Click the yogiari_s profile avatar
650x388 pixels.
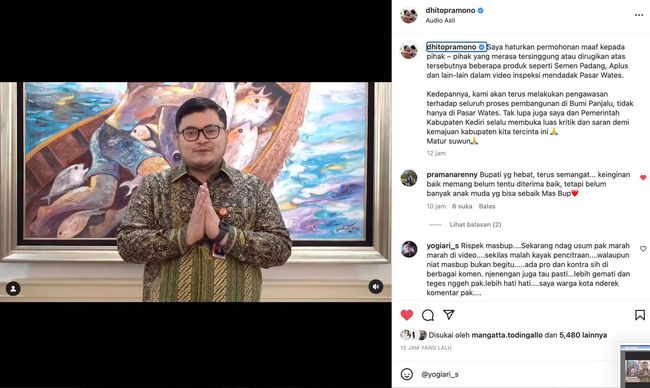click(409, 249)
